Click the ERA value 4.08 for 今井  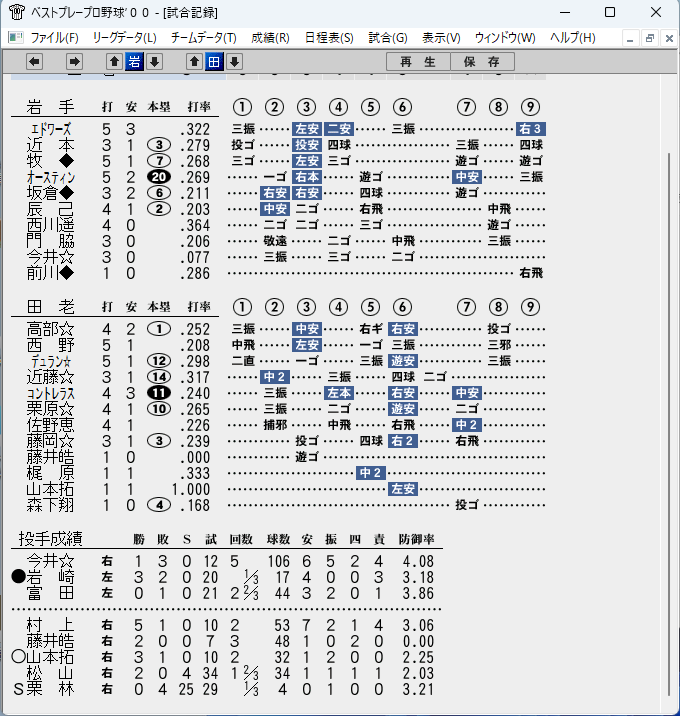418,561
